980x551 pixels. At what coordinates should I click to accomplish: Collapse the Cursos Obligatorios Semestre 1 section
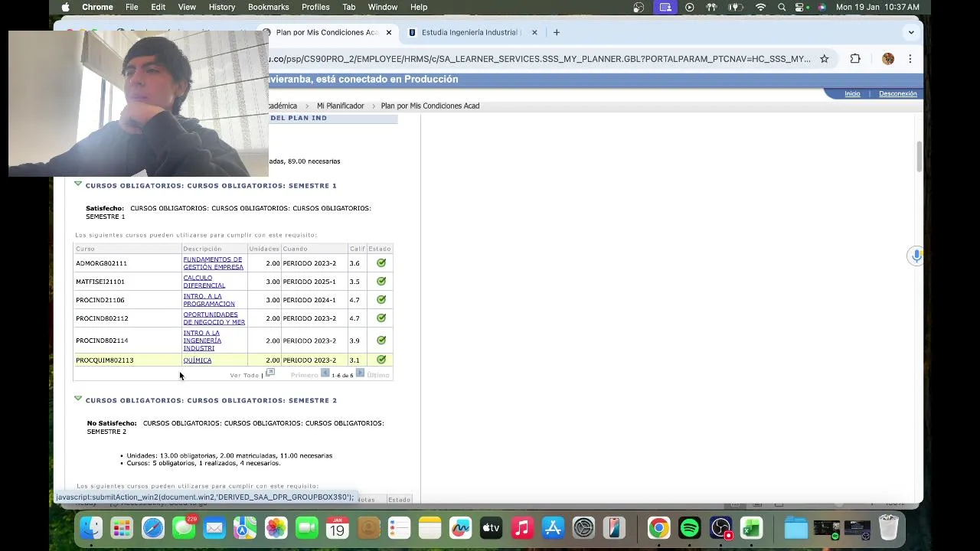[x=78, y=184]
